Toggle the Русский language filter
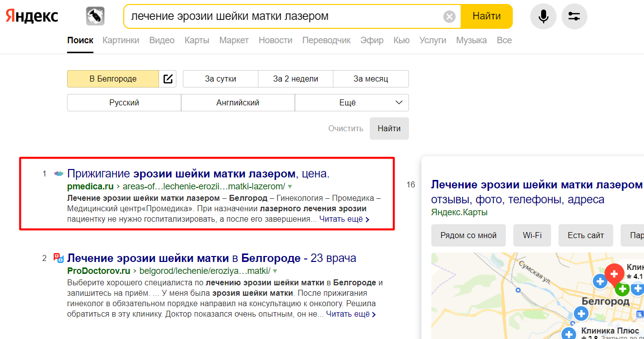The height and width of the screenshot is (339, 644). pyautogui.click(x=124, y=102)
